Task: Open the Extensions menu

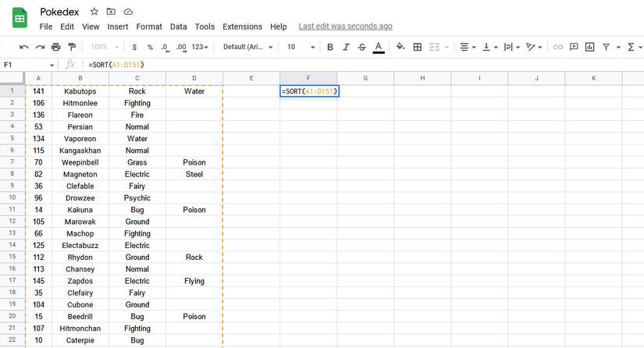Action: click(242, 27)
